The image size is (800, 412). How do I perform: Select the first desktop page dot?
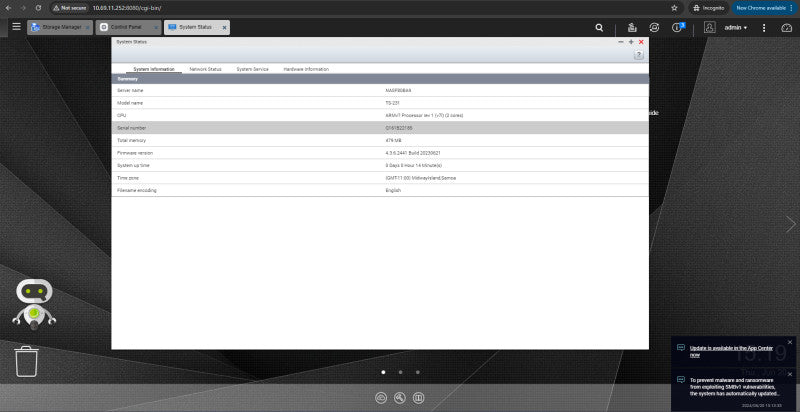pos(383,372)
